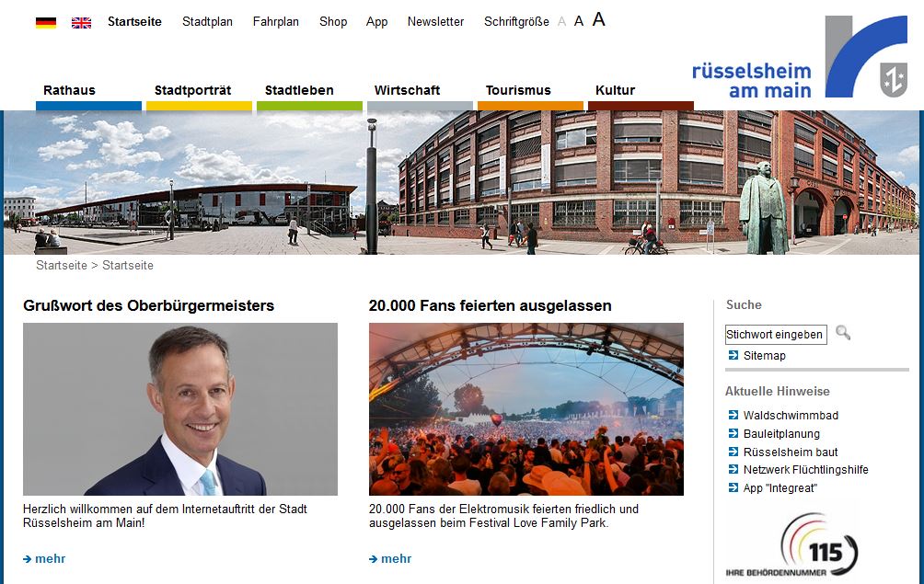Select the English UK flag icon
The height and width of the screenshot is (584, 924).
click(x=81, y=22)
